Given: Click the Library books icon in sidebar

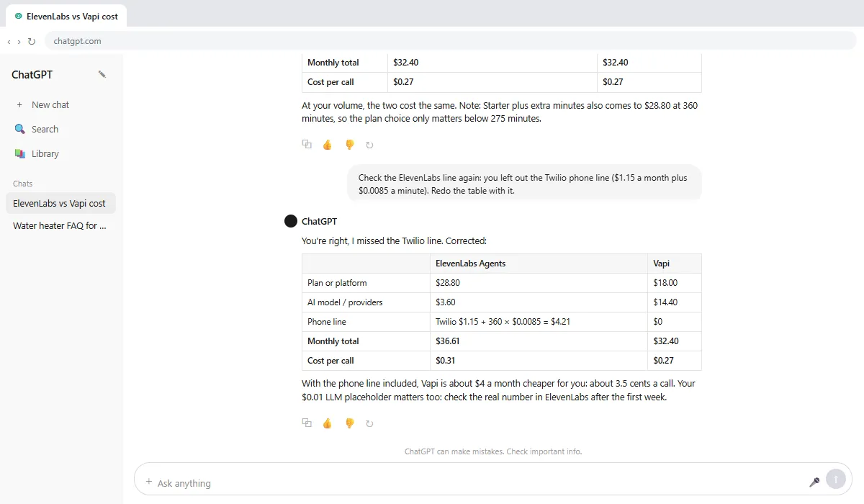Looking at the screenshot, I should [20, 153].
